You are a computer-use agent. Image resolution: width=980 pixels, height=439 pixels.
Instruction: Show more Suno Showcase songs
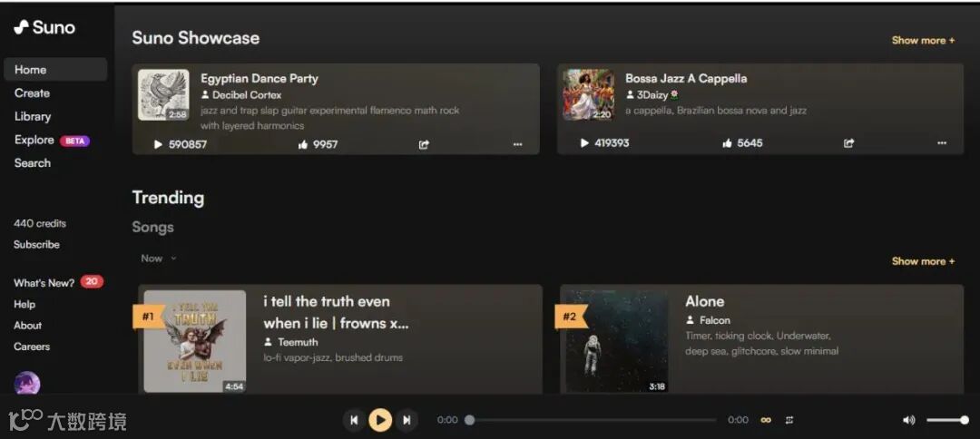tap(923, 40)
